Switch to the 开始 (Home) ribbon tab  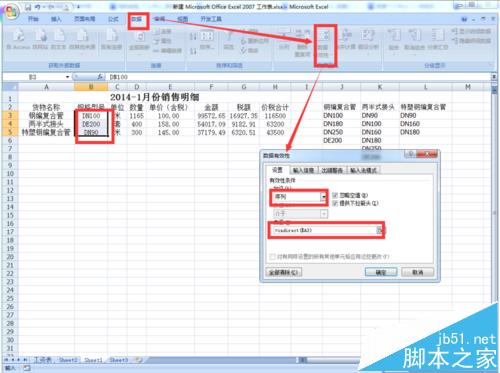[x=33, y=19]
